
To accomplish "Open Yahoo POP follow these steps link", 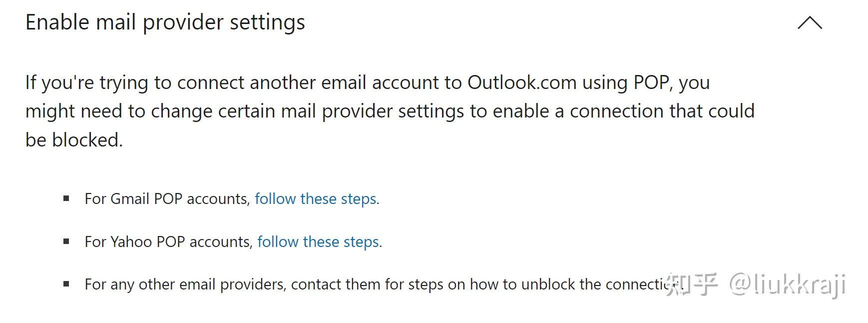I will (x=318, y=242).
